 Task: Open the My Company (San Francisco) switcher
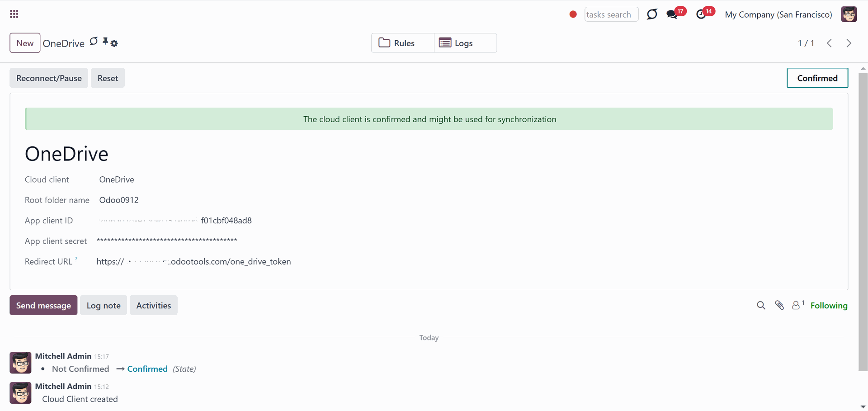[x=778, y=14]
